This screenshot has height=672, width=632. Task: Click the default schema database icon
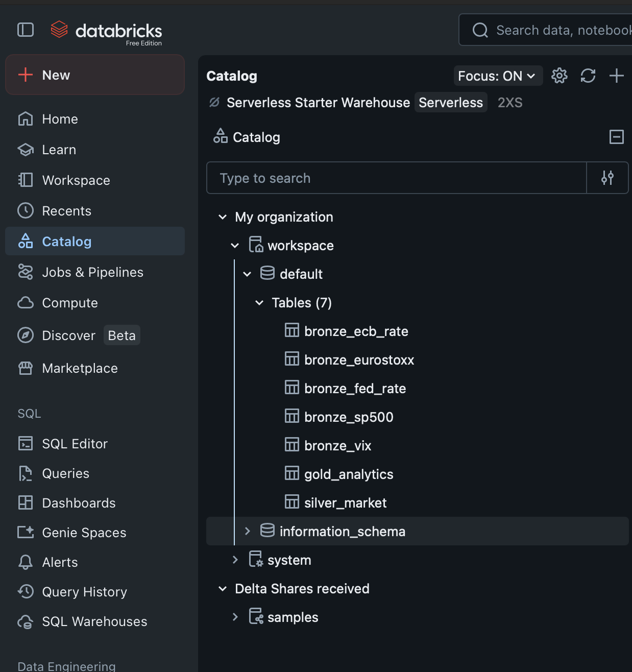(268, 273)
